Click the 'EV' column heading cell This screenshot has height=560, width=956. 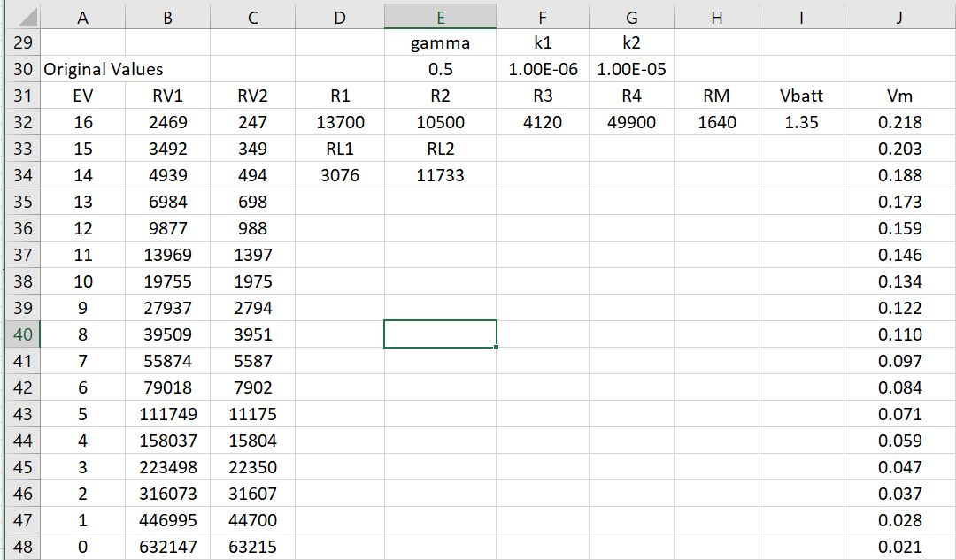coord(83,96)
